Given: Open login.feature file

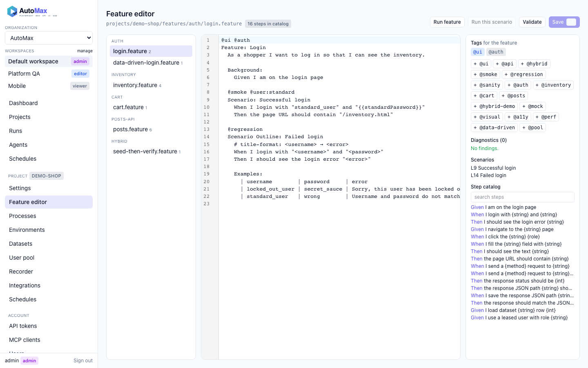Looking at the screenshot, I should pyautogui.click(x=151, y=51).
